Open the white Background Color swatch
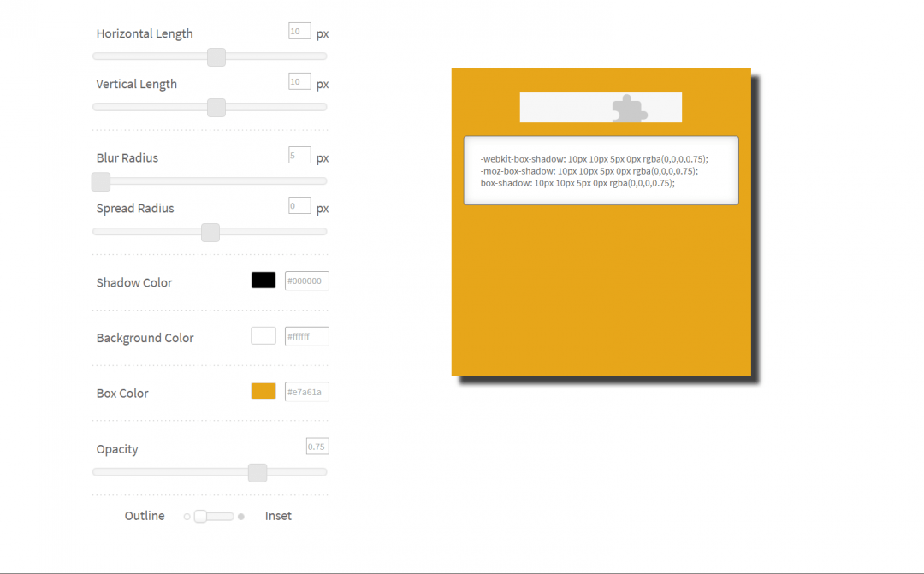 [264, 336]
